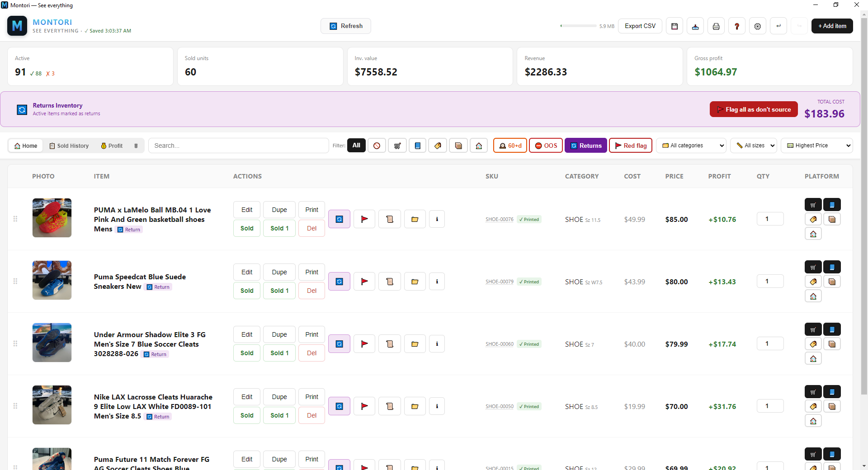Toggle return icon for PUMA LaMelo row
This screenshot has height=470, width=868.
coord(339,219)
